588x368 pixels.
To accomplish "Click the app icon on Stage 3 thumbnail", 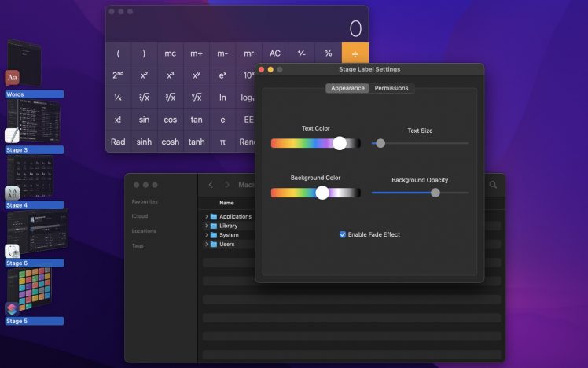I will pyautogui.click(x=12, y=134).
